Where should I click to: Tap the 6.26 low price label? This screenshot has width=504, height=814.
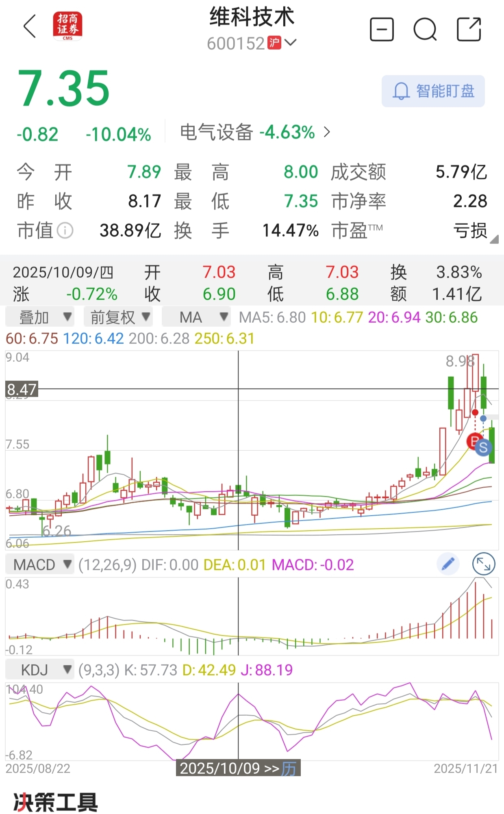coord(56,531)
